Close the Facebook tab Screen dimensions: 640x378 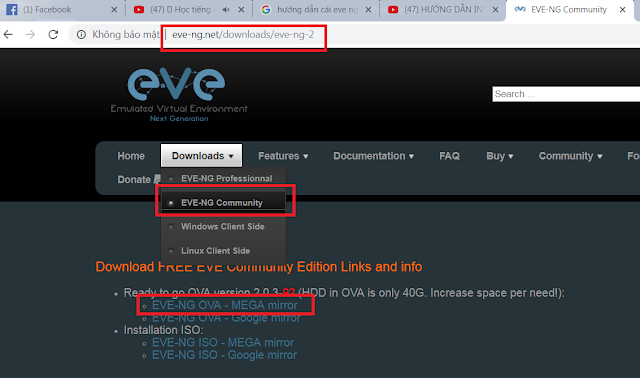pos(114,10)
